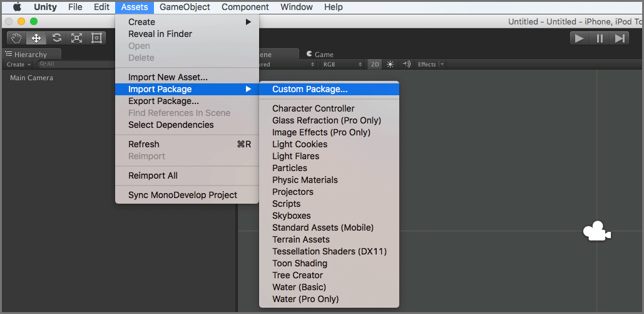Viewport: 644px width, 314px height.
Task: Start play mode with Play button
Action: [x=580, y=38]
